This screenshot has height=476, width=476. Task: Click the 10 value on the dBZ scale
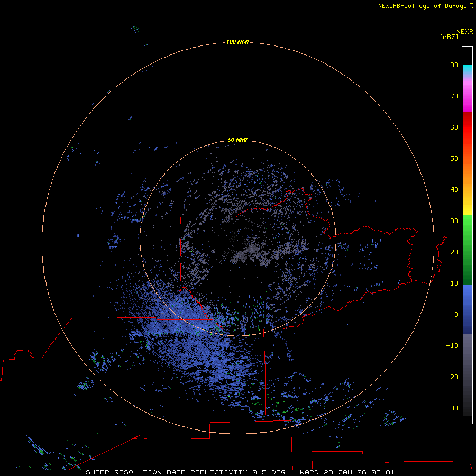tap(454, 283)
